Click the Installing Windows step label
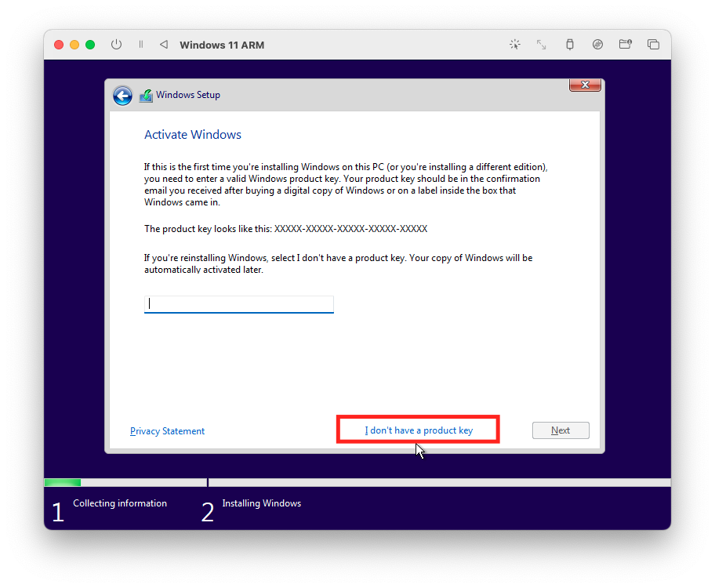The image size is (715, 588). (x=262, y=503)
